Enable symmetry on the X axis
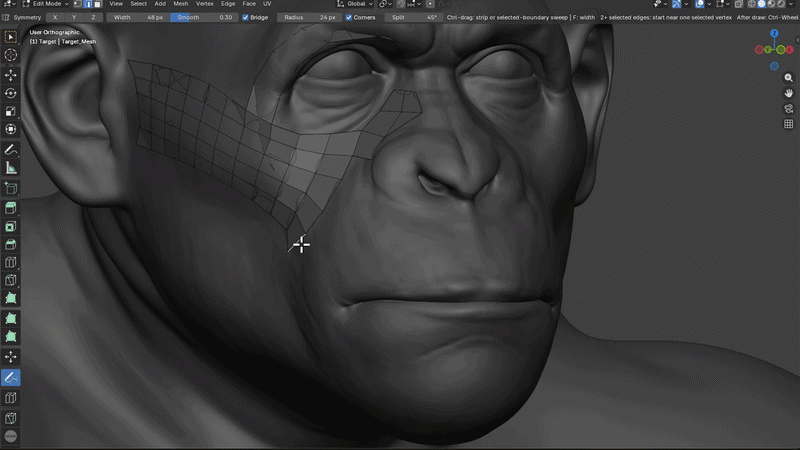This screenshot has height=450, width=800. (55, 17)
